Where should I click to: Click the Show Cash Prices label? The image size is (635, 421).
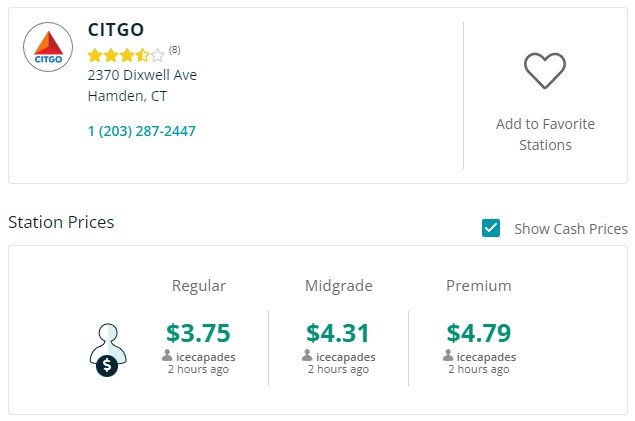tap(571, 229)
